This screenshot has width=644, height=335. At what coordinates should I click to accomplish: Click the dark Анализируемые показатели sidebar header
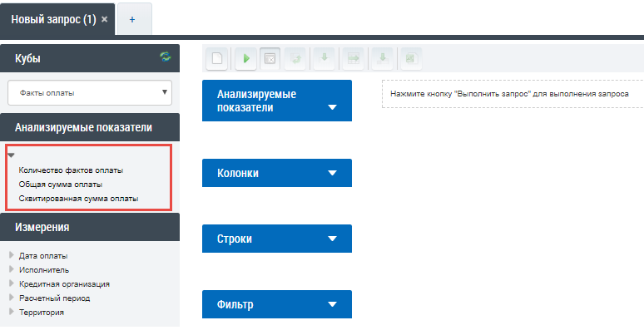[90, 127]
